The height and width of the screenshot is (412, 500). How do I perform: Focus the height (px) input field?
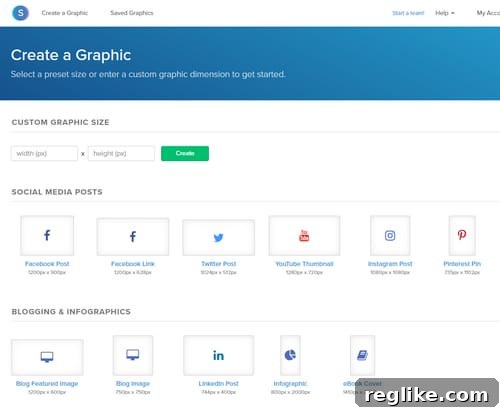(121, 153)
